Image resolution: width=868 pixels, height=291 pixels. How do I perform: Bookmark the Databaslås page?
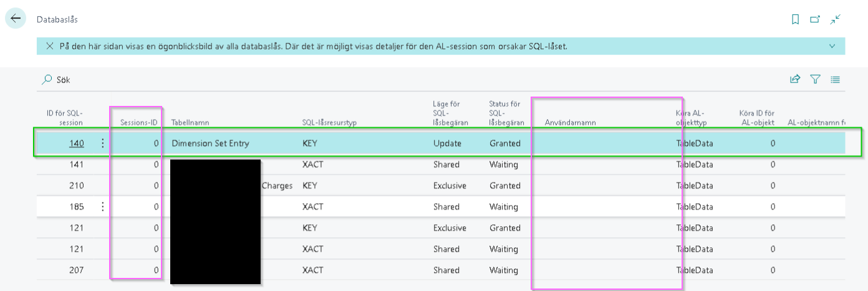click(795, 19)
